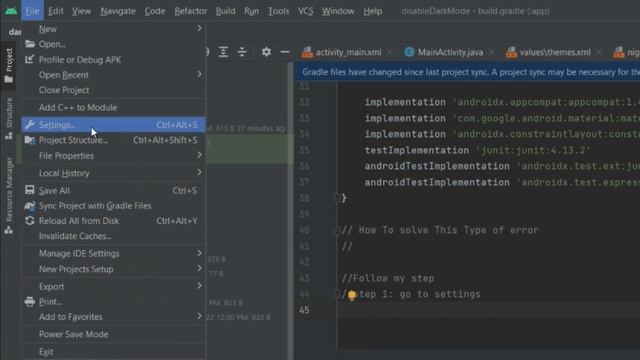The width and height of the screenshot is (640, 360).
Task: Click the Save All disk icon
Action: tap(29, 190)
